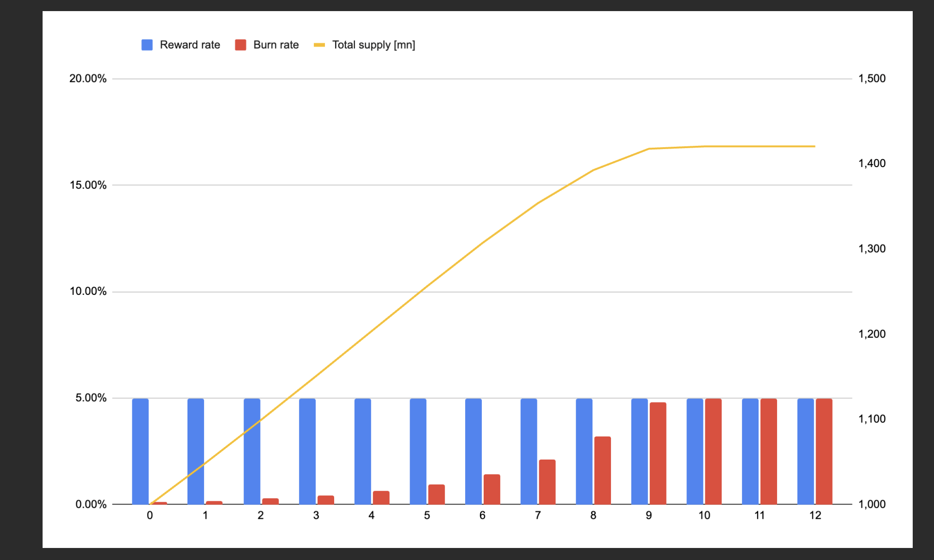The image size is (934, 560).
Task: Click the 1,200 right axis label
Action: (872, 334)
